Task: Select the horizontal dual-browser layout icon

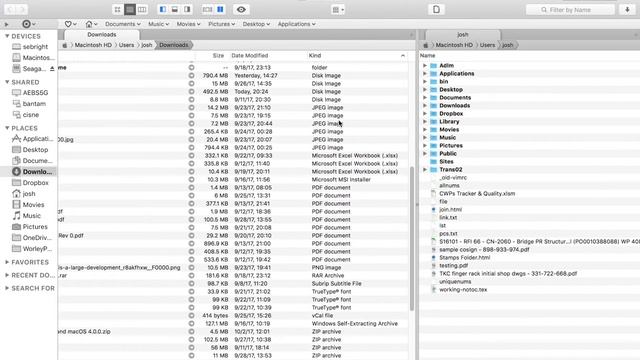Action: (x=207, y=9)
